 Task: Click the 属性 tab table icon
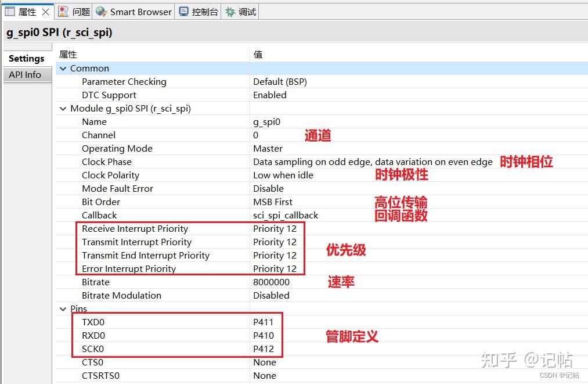pos(10,12)
